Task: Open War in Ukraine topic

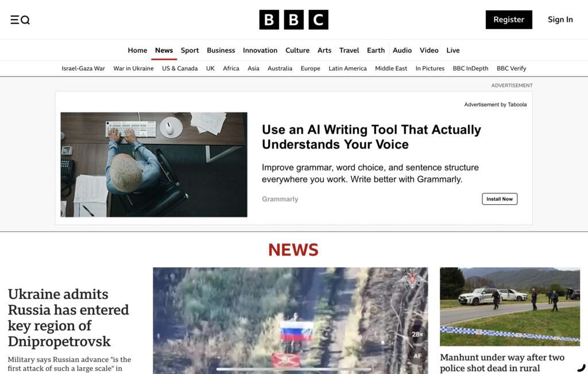Action: pos(133,69)
